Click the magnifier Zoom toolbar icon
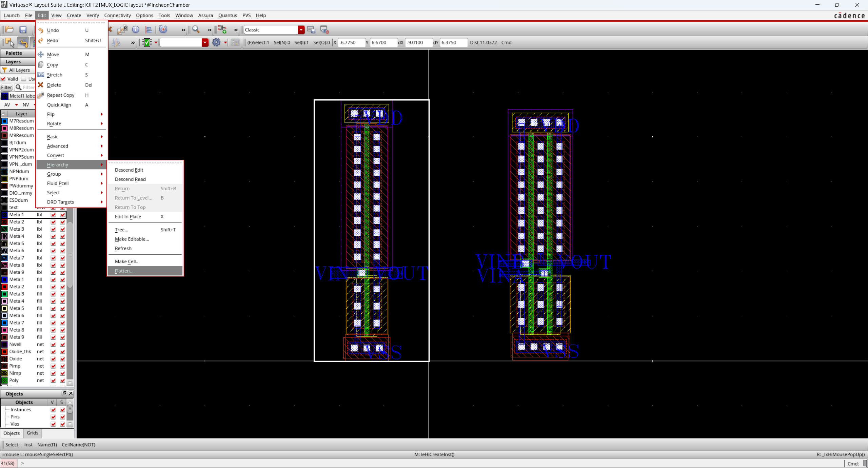The width and height of the screenshot is (868, 468). tap(196, 30)
